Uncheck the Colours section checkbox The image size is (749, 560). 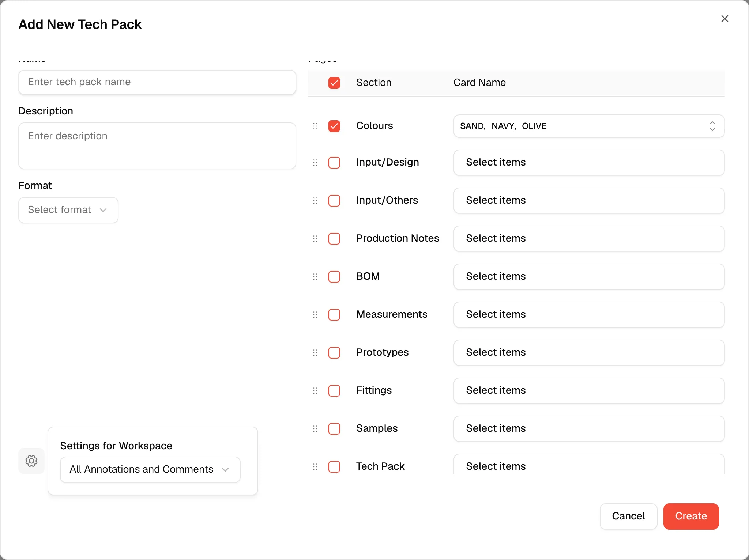click(334, 126)
